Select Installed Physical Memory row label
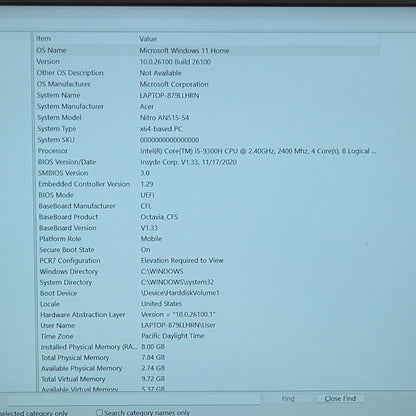This screenshot has width=416, height=416. (x=89, y=347)
